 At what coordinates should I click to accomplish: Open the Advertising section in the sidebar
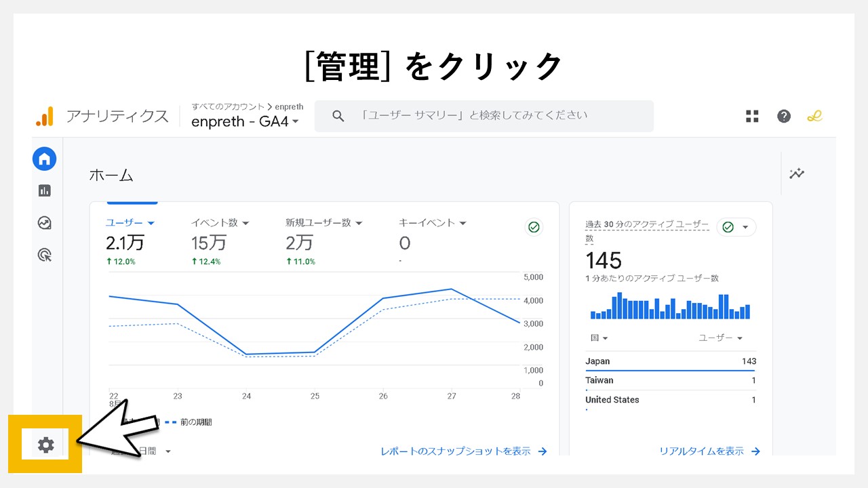pos(45,254)
